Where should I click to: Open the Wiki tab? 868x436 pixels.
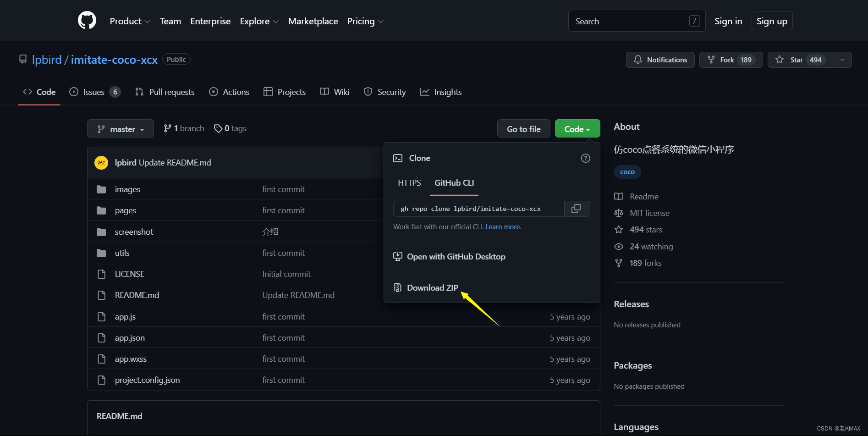coord(335,92)
